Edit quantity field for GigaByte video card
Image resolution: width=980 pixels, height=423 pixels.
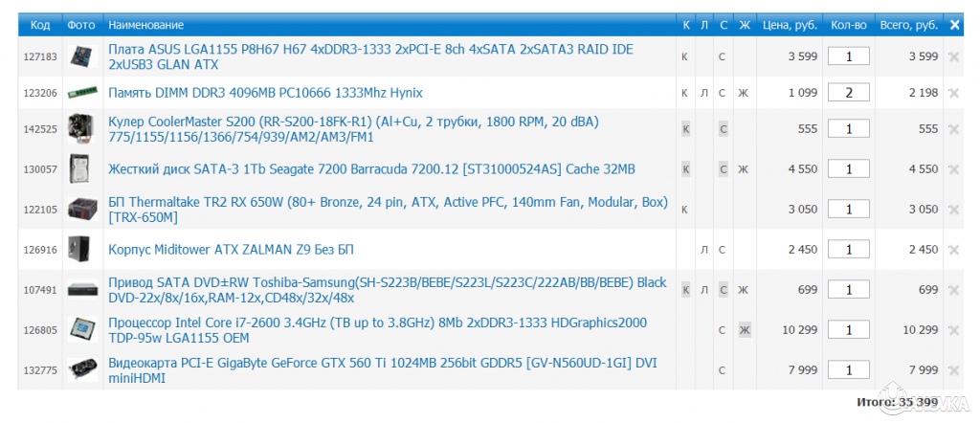pos(849,370)
